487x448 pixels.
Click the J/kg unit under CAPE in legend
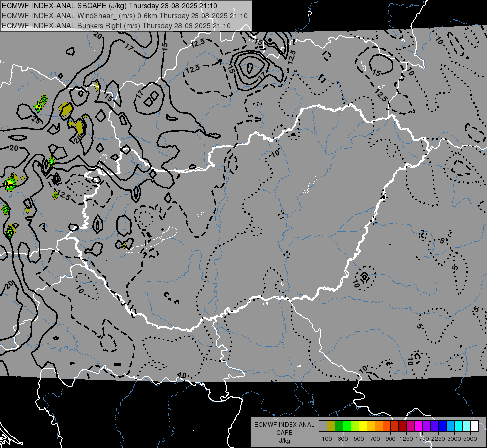tap(284, 441)
